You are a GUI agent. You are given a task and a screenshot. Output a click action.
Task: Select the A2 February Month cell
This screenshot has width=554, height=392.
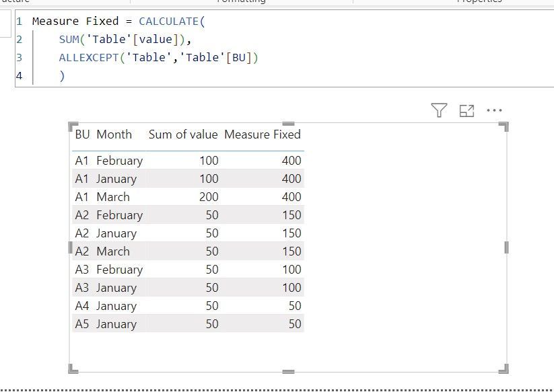pyautogui.click(x=120, y=215)
